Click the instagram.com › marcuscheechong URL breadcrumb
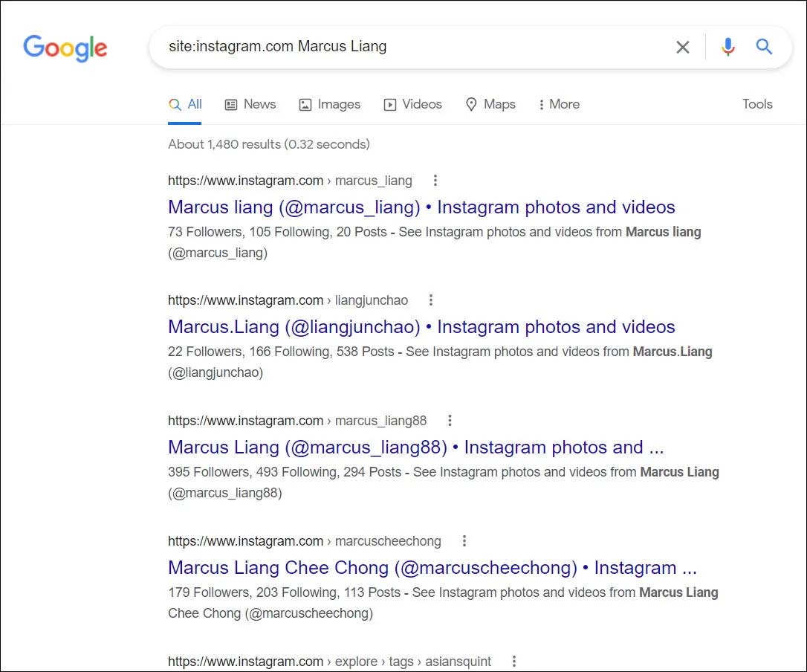807x672 pixels. pyautogui.click(x=304, y=541)
